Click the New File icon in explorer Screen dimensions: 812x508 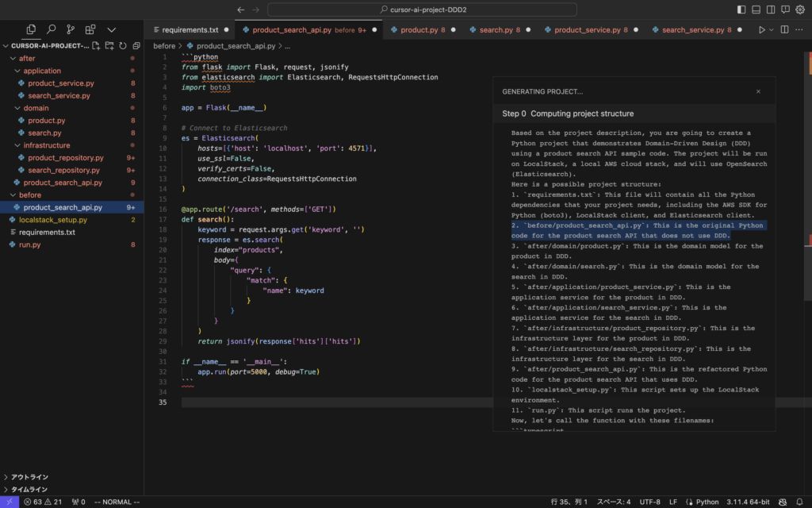(x=96, y=45)
